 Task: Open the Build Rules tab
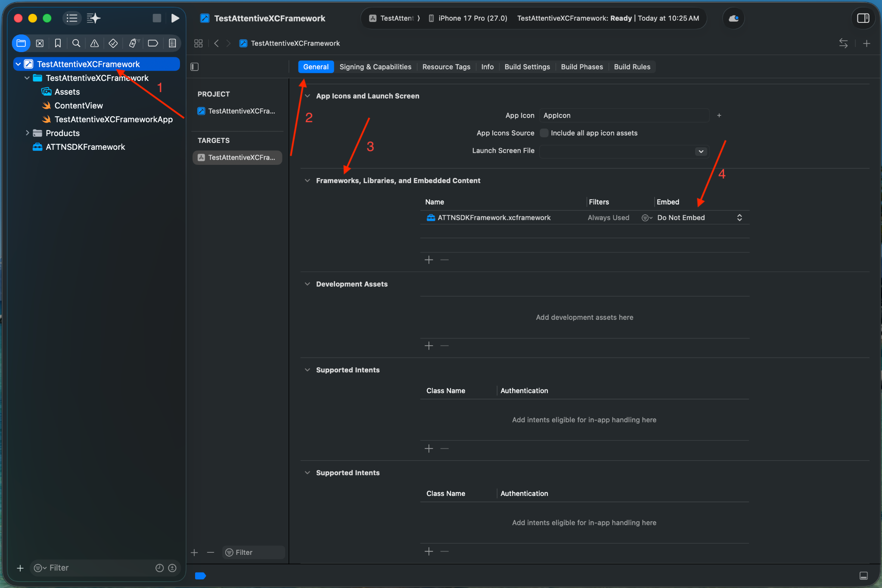(632, 67)
